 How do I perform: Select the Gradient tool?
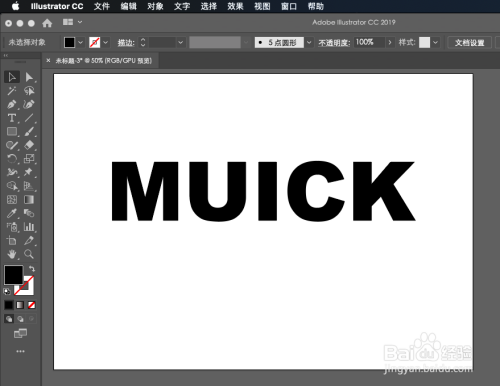pyautogui.click(x=29, y=200)
